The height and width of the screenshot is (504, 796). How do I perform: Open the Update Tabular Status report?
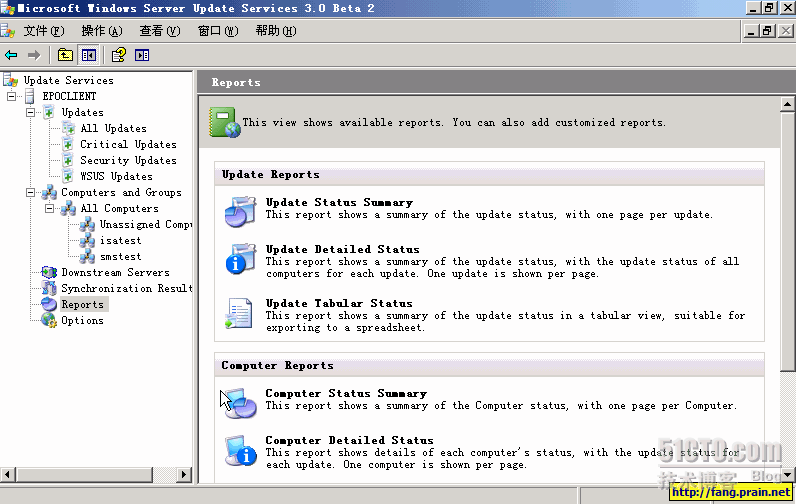pos(339,303)
